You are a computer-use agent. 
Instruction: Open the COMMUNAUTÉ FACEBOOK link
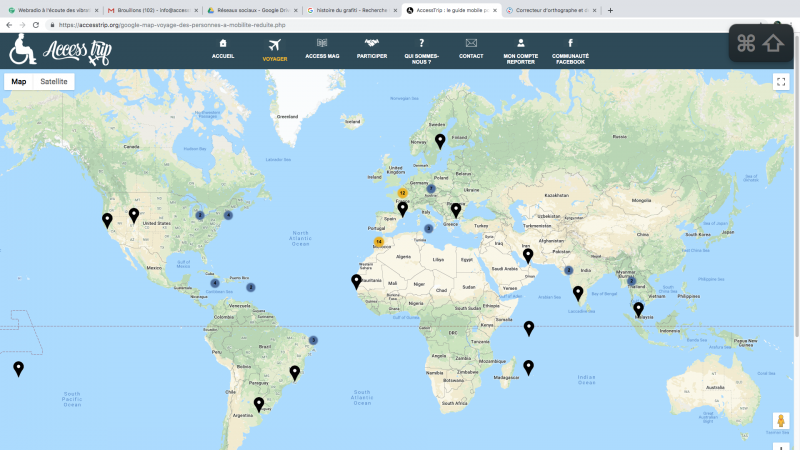point(570,43)
